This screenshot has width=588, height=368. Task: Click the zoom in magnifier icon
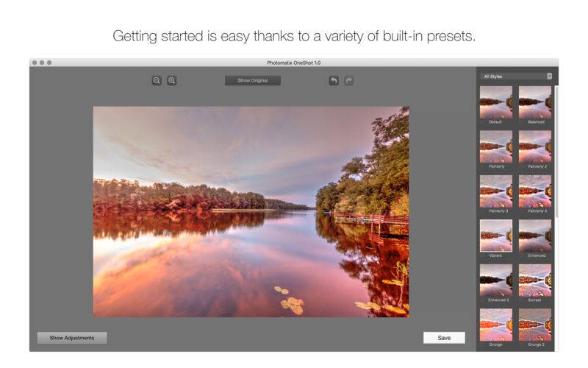172,80
